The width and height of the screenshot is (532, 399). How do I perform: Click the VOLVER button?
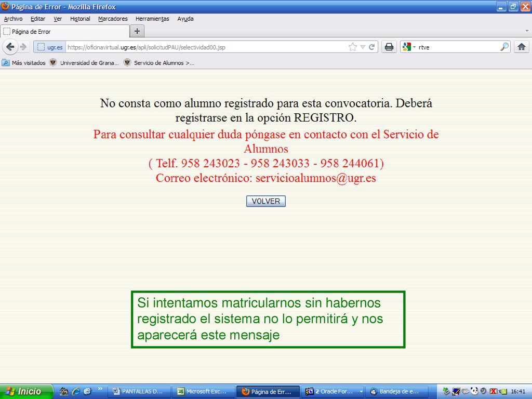click(266, 201)
